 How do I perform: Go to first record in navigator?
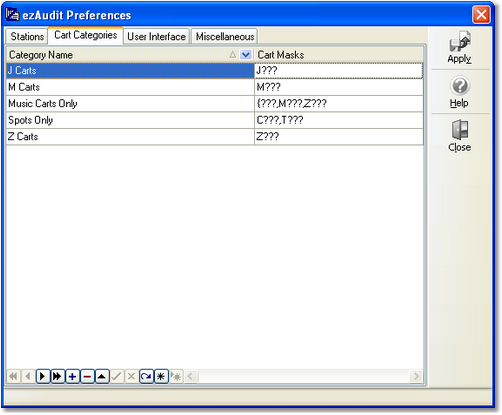click(13, 376)
